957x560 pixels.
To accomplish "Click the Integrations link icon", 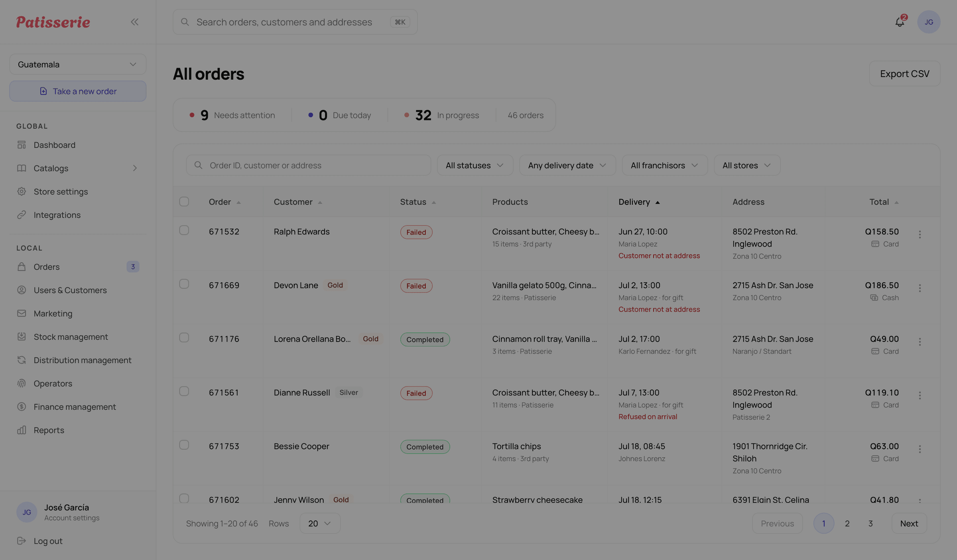I will pos(22,215).
